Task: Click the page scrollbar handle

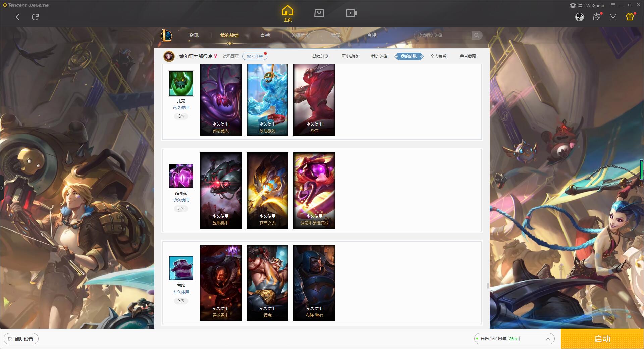Action: [x=488, y=286]
